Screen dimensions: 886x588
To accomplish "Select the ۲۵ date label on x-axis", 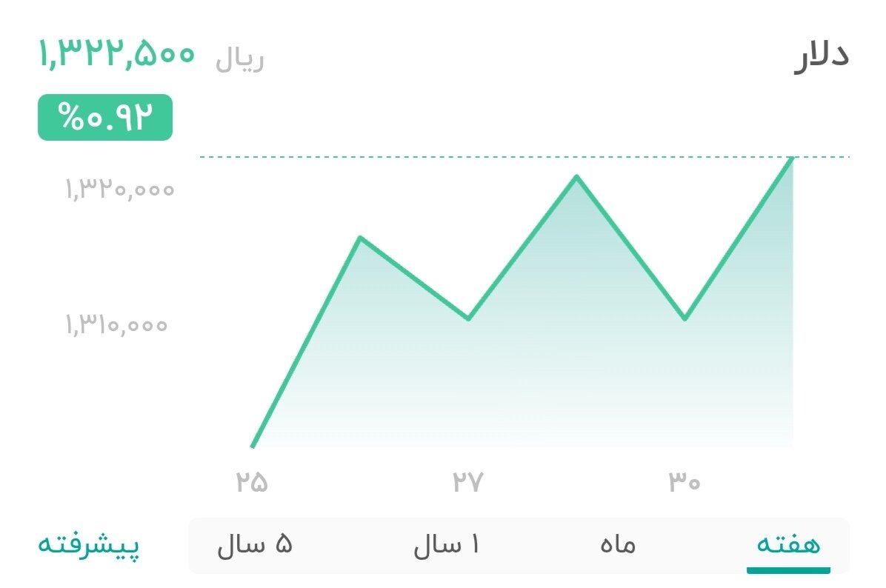I will tap(253, 481).
